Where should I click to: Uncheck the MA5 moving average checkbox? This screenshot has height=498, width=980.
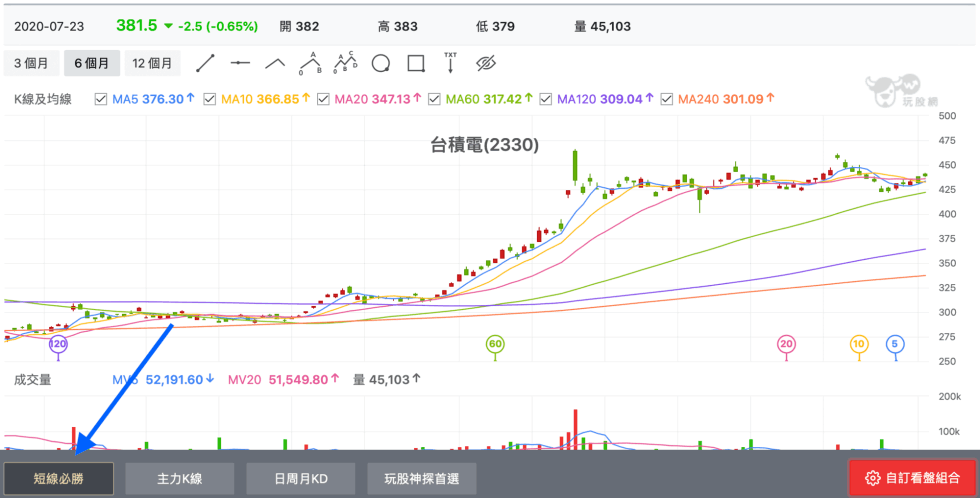click(101, 99)
